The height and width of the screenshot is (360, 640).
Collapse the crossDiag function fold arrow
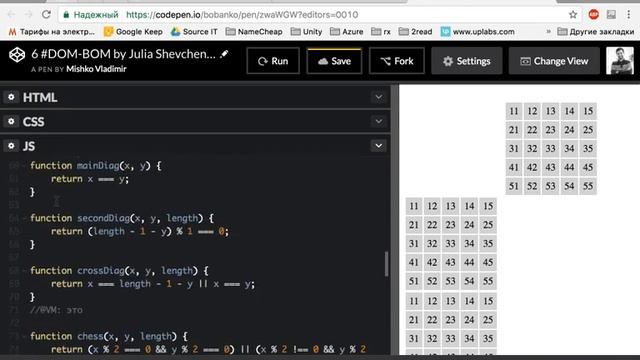tap(24, 271)
